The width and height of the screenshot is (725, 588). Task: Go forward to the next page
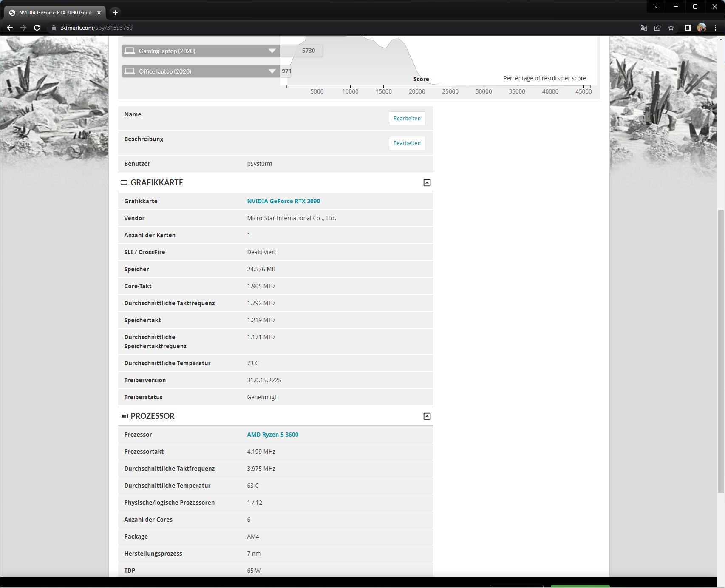(23, 28)
